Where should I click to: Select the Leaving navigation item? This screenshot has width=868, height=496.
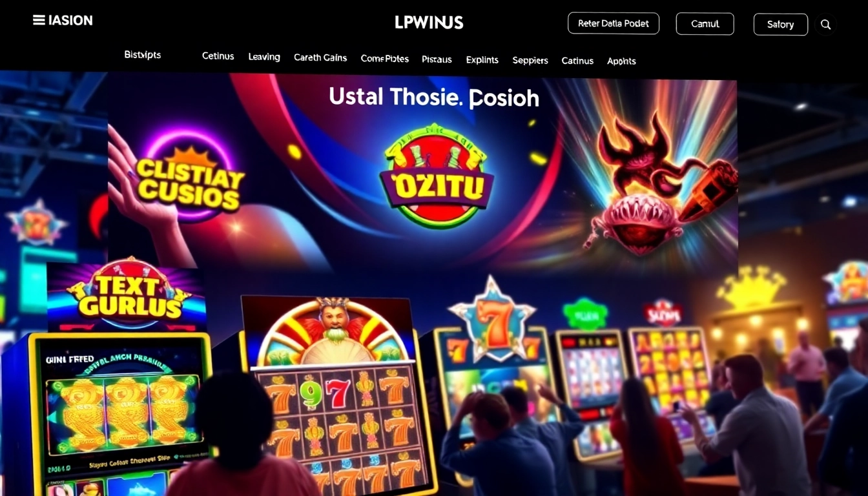click(264, 57)
